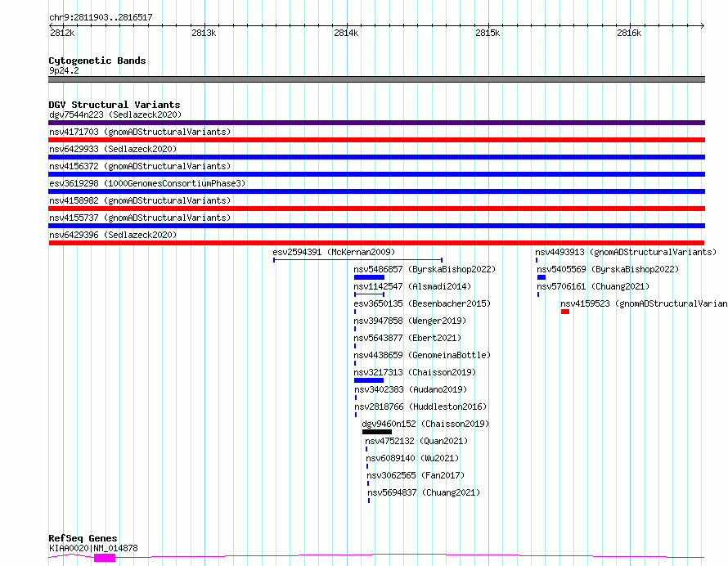
Task: Select nsv5643877 (Ebert2021) label
Action: [x=407, y=338]
